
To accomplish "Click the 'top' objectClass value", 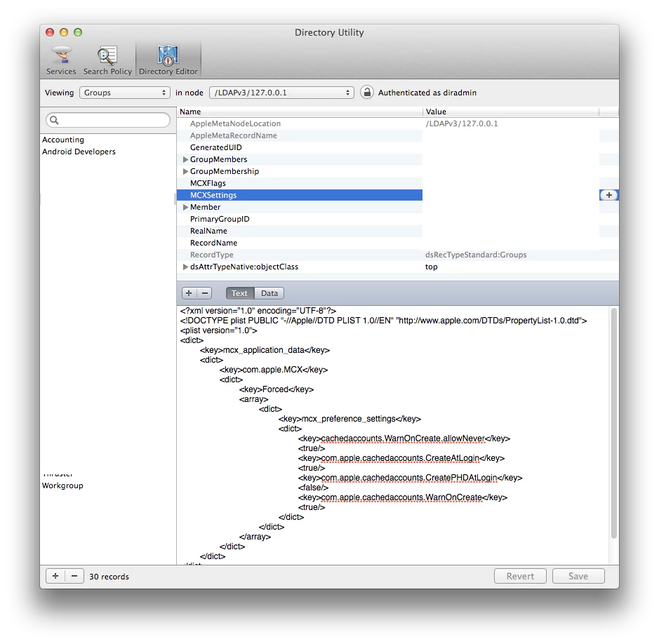I will pos(431,267).
